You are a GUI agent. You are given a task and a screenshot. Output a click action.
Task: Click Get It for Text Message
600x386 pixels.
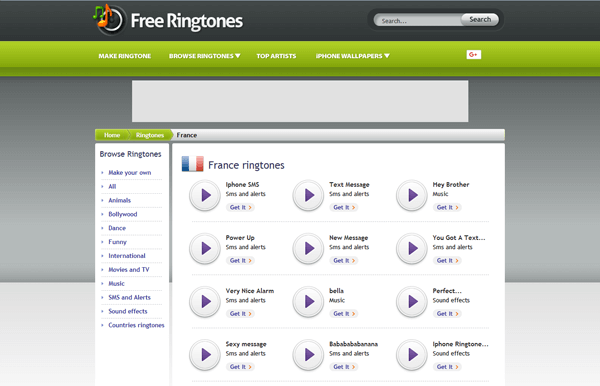pyautogui.click(x=344, y=207)
